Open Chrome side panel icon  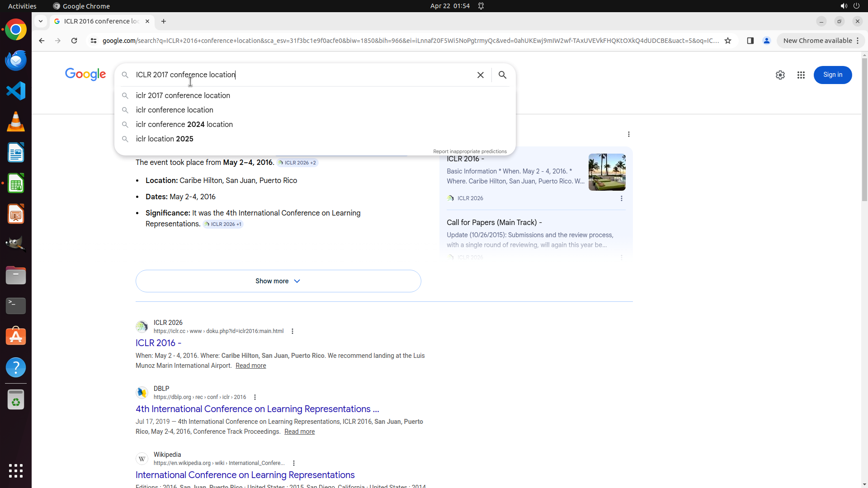point(750,41)
